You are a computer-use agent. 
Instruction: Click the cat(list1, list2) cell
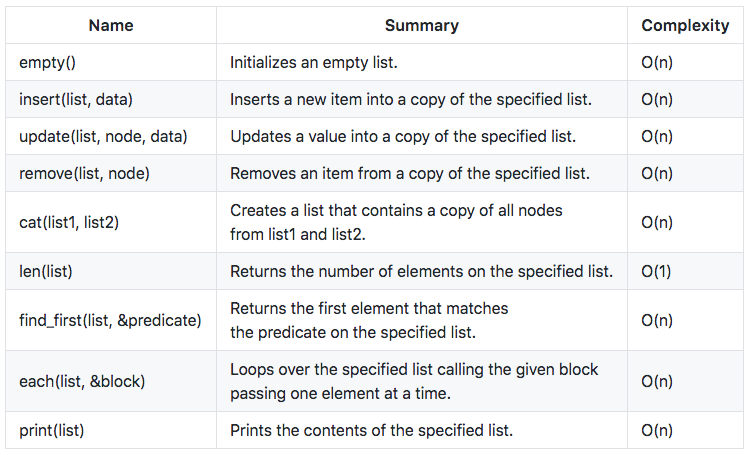tap(69, 222)
